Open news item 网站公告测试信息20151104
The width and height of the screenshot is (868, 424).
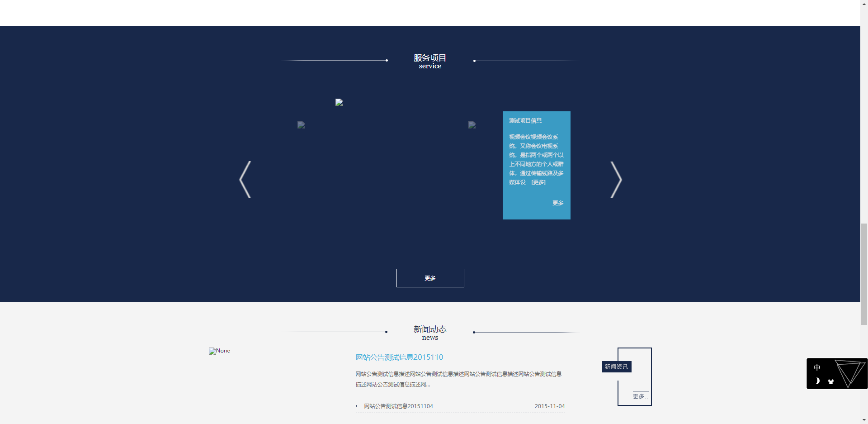pyautogui.click(x=398, y=406)
